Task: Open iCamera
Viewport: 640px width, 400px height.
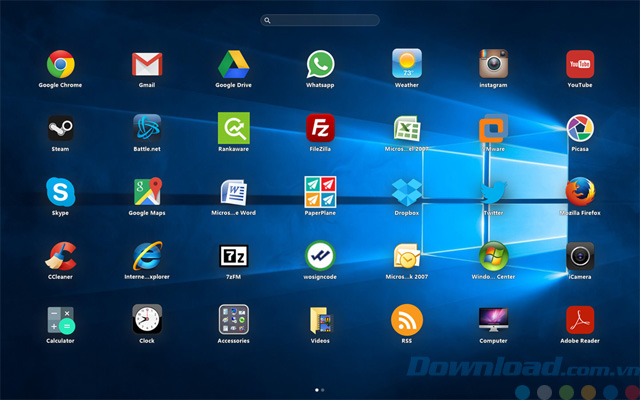Action: pyautogui.click(x=580, y=256)
